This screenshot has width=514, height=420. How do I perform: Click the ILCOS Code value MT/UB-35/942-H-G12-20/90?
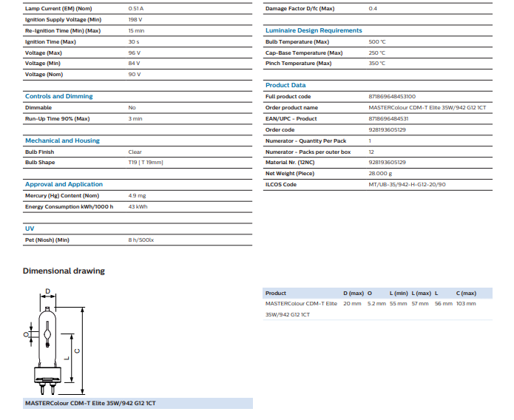[x=405, y=184]
